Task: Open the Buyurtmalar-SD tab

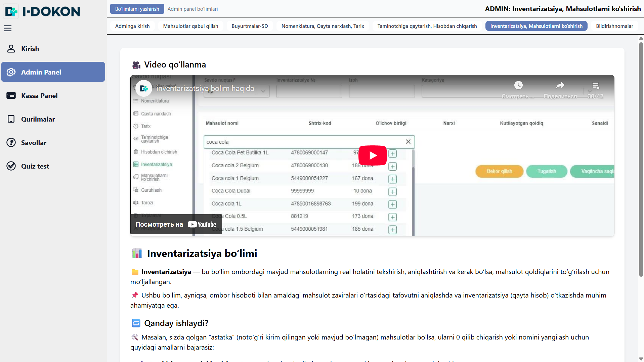Action: (250, 26)
